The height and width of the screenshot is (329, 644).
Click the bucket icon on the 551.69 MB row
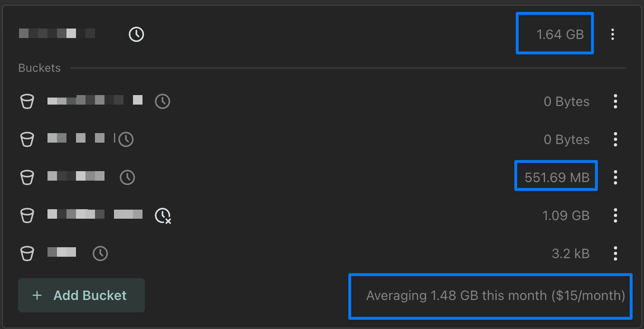pyautogui.click(x=27, y=178)
